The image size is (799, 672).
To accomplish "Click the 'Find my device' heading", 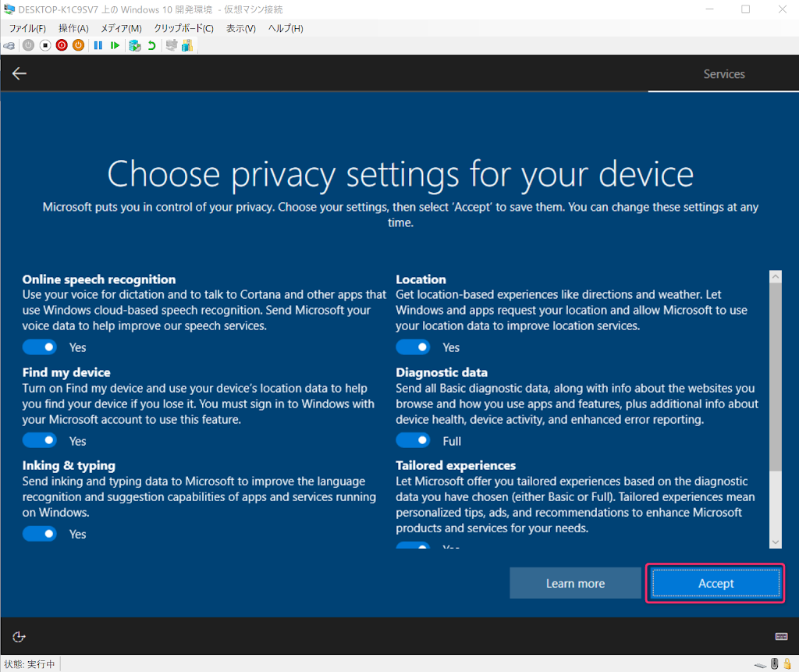I will (x=66, y=373).
